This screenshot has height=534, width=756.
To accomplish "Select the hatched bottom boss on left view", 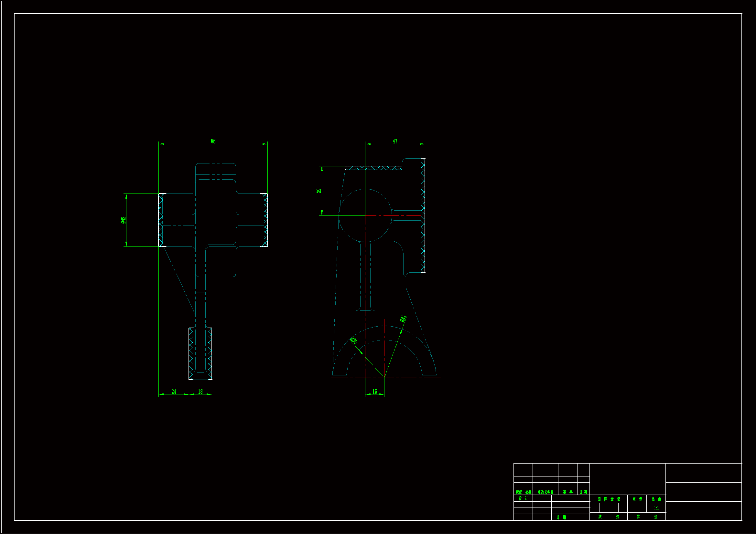I will pos(191,354).
